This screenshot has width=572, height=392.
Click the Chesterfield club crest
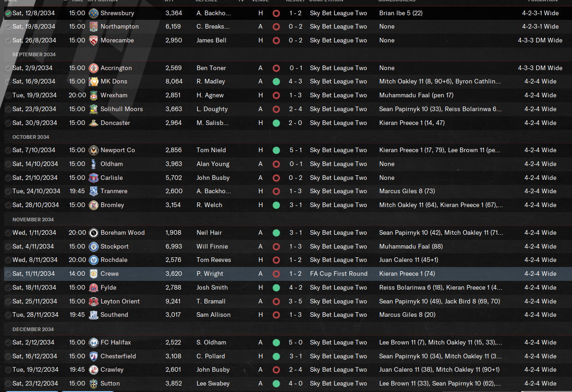click(94, 356)
